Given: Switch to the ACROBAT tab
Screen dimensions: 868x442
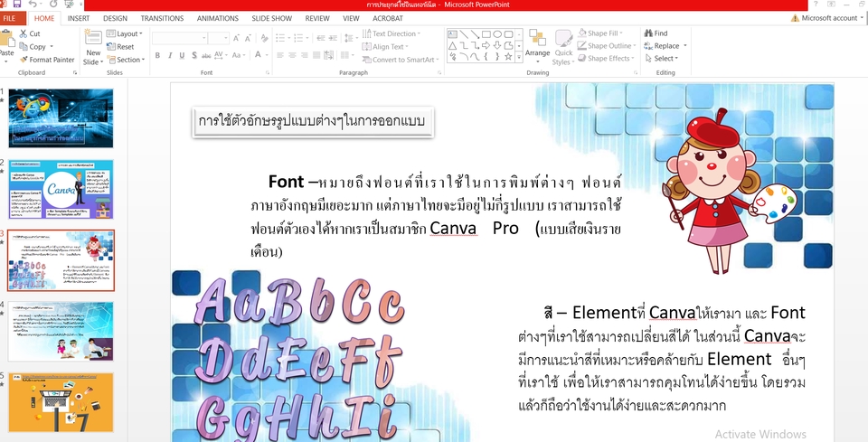Looking at the screenshot, I should [388, 18].
